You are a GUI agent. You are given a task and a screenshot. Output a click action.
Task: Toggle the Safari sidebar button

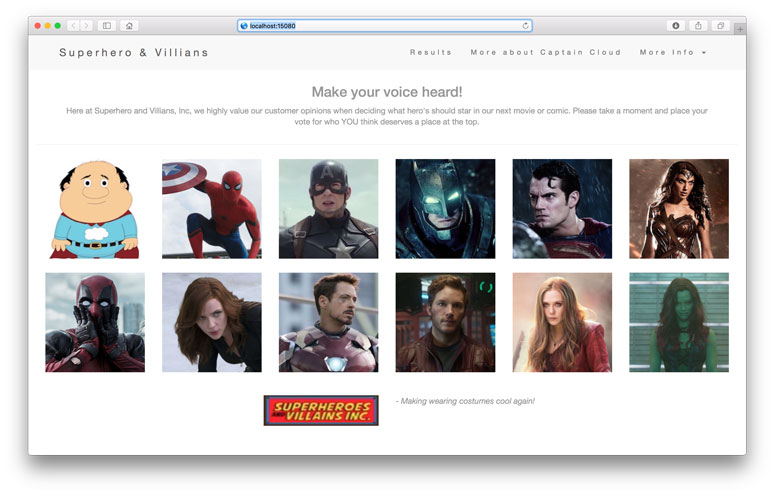(x=107, y=26)
